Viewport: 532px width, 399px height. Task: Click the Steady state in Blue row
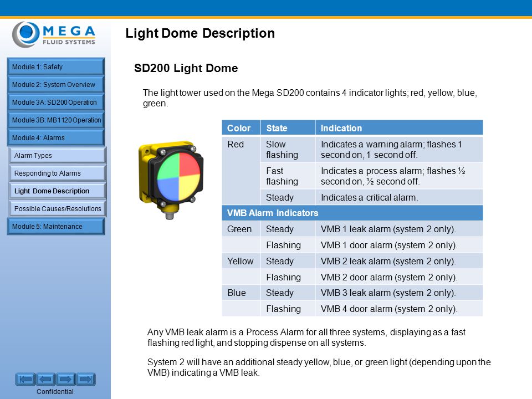[x=288, y=293]
